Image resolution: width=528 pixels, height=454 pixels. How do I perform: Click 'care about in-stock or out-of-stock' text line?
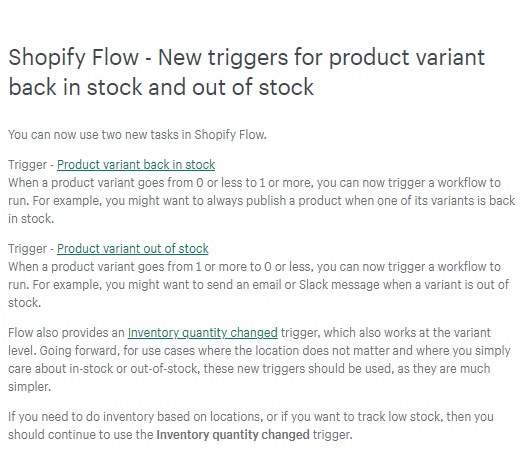104,369
